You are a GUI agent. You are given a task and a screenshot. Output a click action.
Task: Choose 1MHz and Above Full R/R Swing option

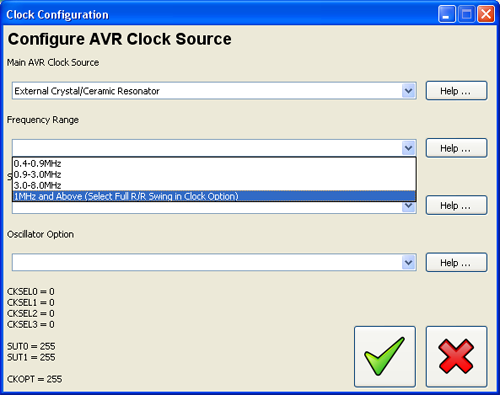pyautogui.click(x=214, y=196)
